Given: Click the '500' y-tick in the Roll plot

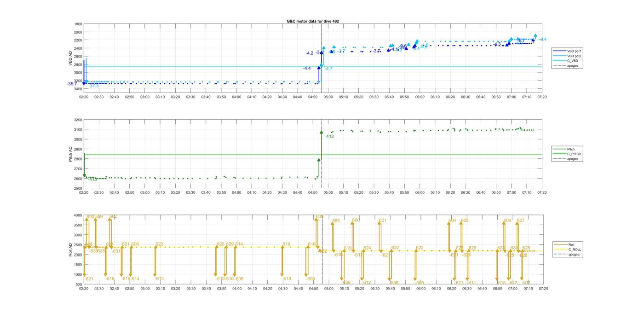Looking at the screenshot, I should pyautogui.click(x=79, y=284).
